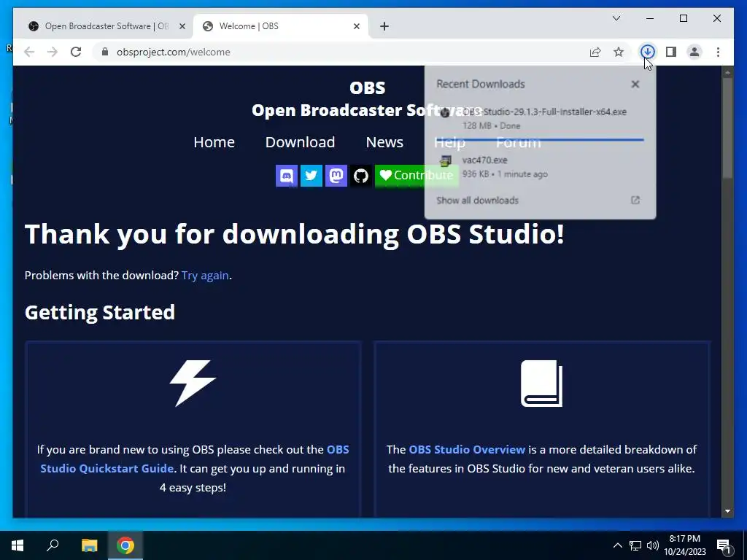Show hidden system tray icons

(x=617, y=545)
